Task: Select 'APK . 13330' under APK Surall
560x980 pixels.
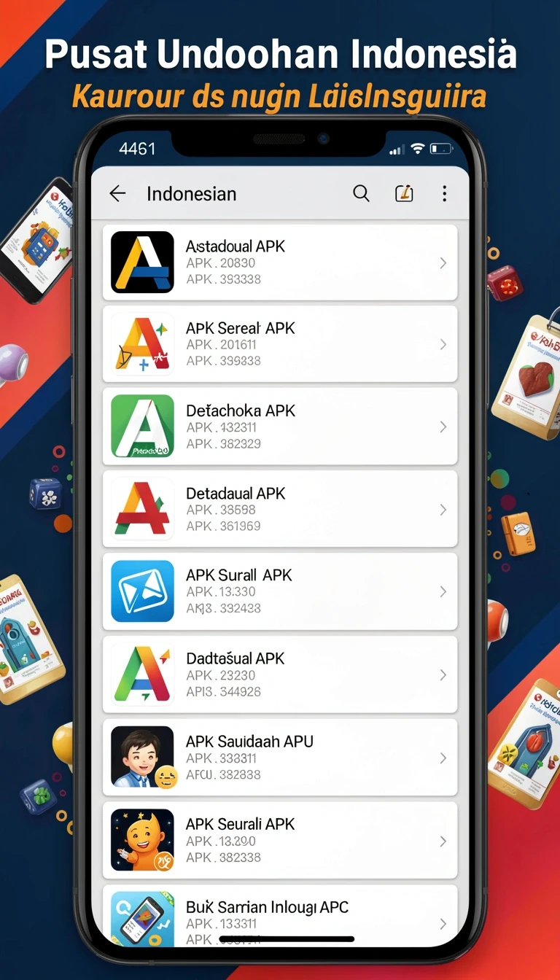Action: pyautogui.click(x=220, y=592)
